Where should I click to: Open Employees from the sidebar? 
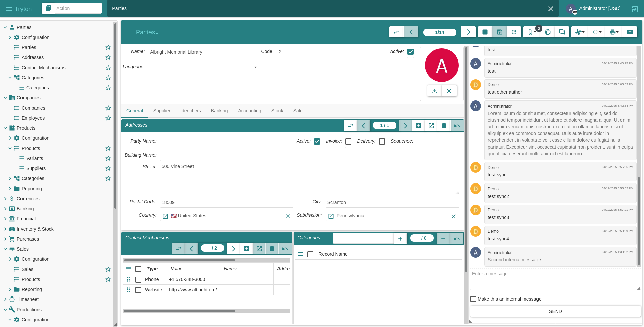[x=33, y=118]
